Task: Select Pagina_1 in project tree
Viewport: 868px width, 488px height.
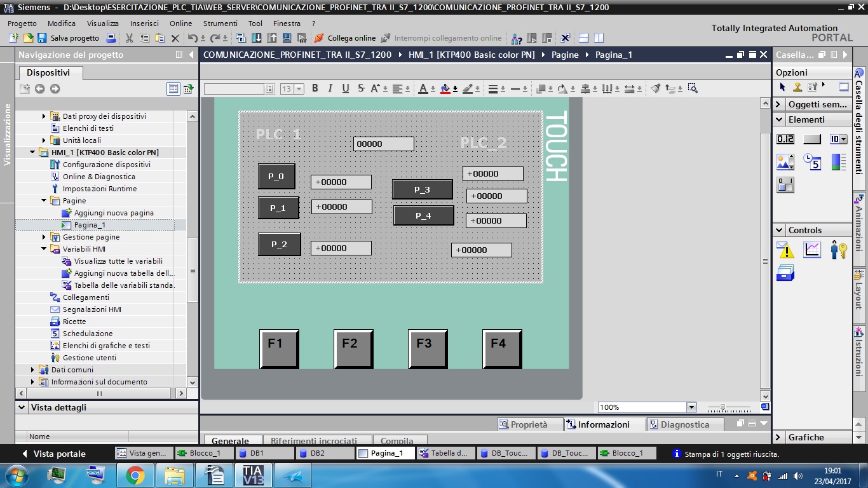Action: tap(90, 225)
